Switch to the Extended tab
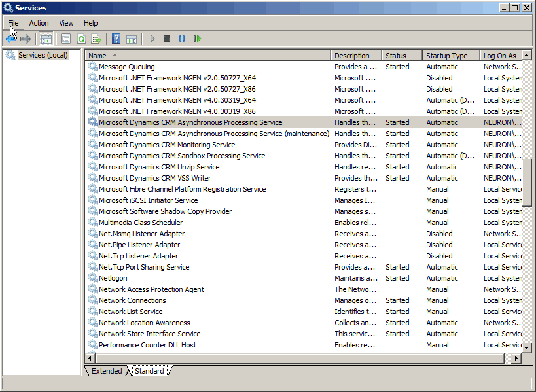Image resolution: width=536 pixels, height=392 pixels. [x=107, y=371]
